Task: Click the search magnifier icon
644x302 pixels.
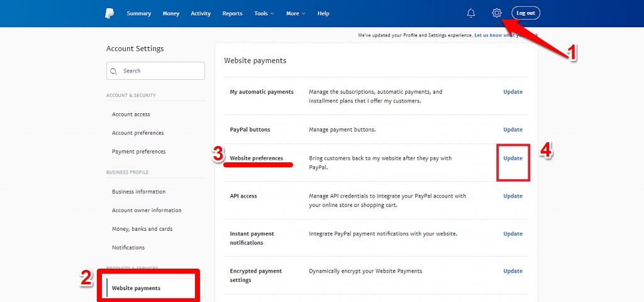Action: pyautogui.click(x=114, y=71)
